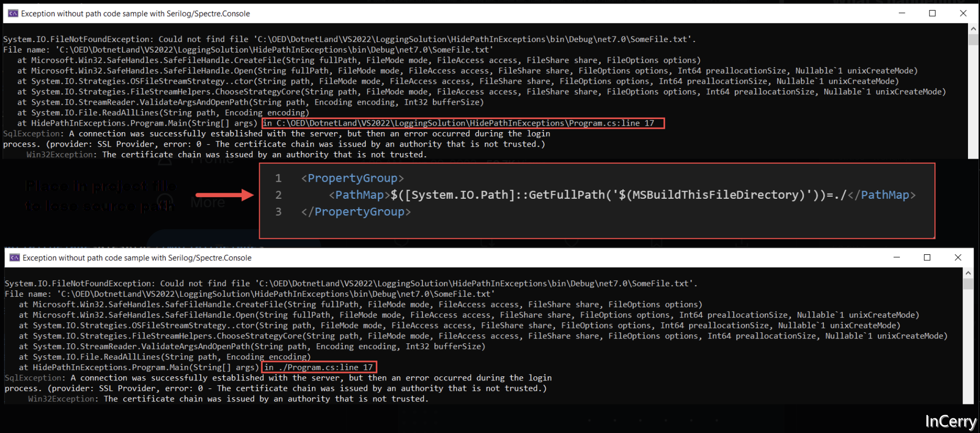Click 'SafeFileHandle.Open' stack line in bottom console
This screenshot has height=433, width=980.
[x=469, y=315]
